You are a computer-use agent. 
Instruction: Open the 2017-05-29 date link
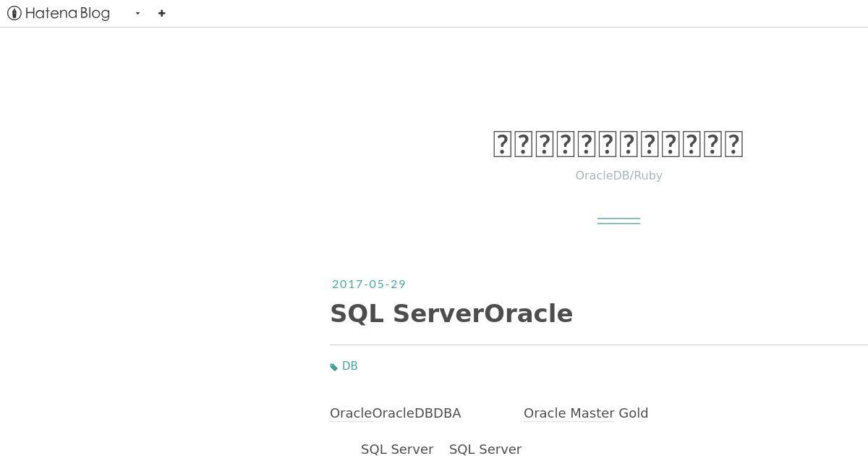click(x=369, y=284)
